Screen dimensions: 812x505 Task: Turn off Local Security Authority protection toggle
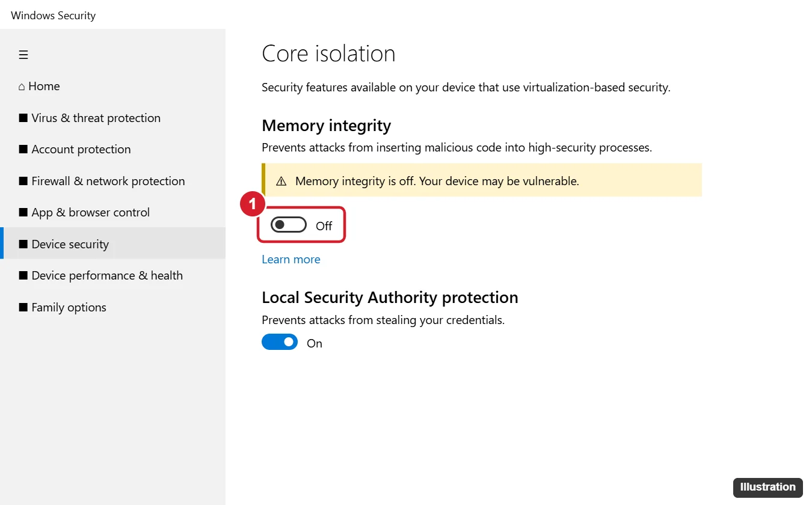280,342
